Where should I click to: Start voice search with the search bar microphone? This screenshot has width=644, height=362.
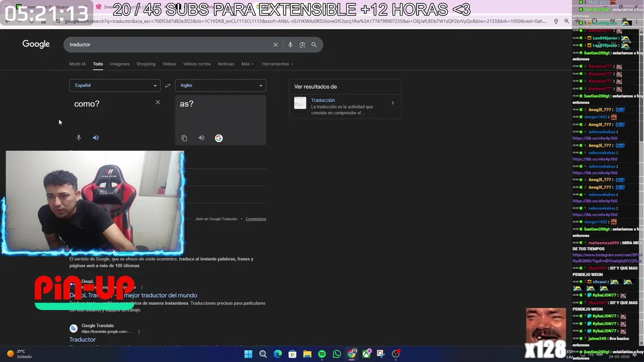pyautogui.click(x=290, y=45)
